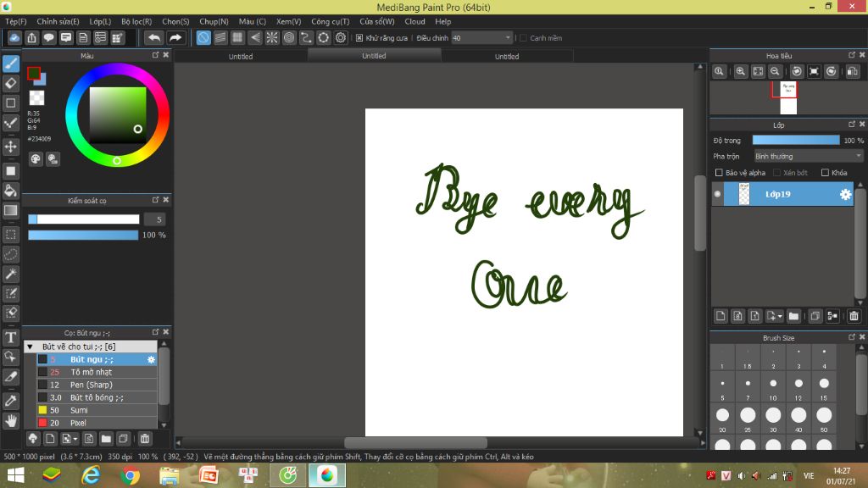Open the Cloud menu
Image resolution: width=868 pixels, height=488 pixels.
pyautogui.click(x=415, y=21)
